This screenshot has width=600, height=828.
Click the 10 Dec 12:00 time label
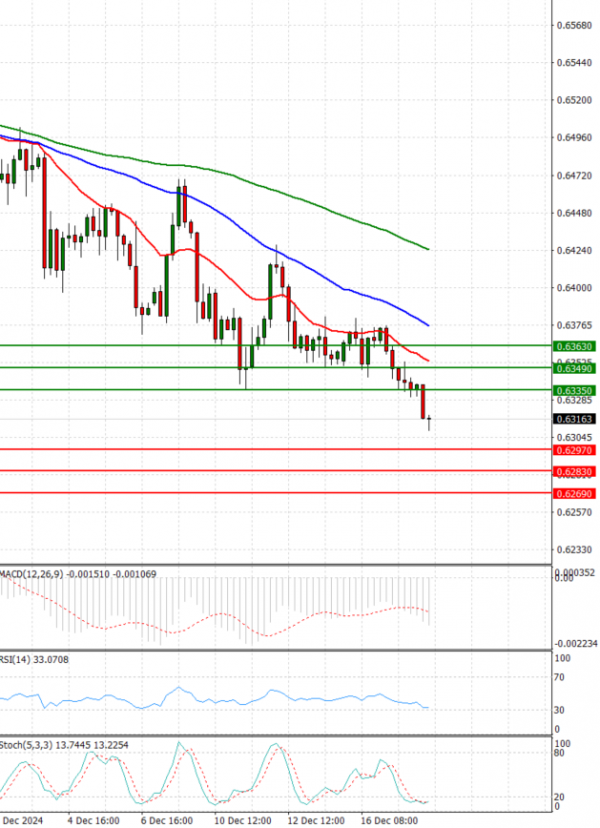click(242, 821)
